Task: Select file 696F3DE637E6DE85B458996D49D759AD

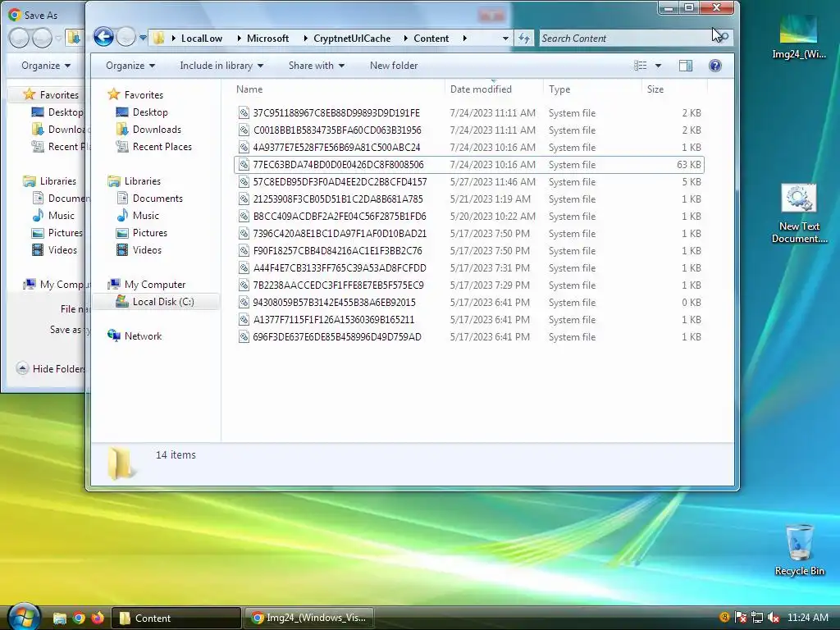Action: coord(337,337)
